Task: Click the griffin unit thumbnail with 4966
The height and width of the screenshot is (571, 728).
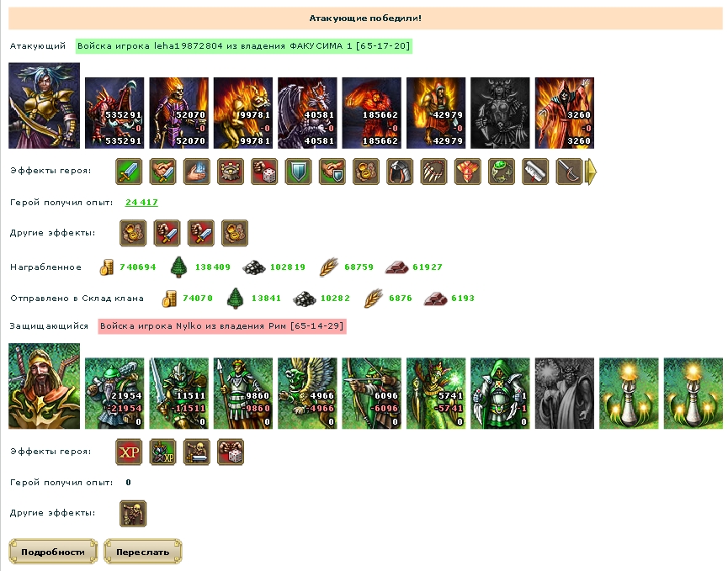Action: [x=307, y=393]
